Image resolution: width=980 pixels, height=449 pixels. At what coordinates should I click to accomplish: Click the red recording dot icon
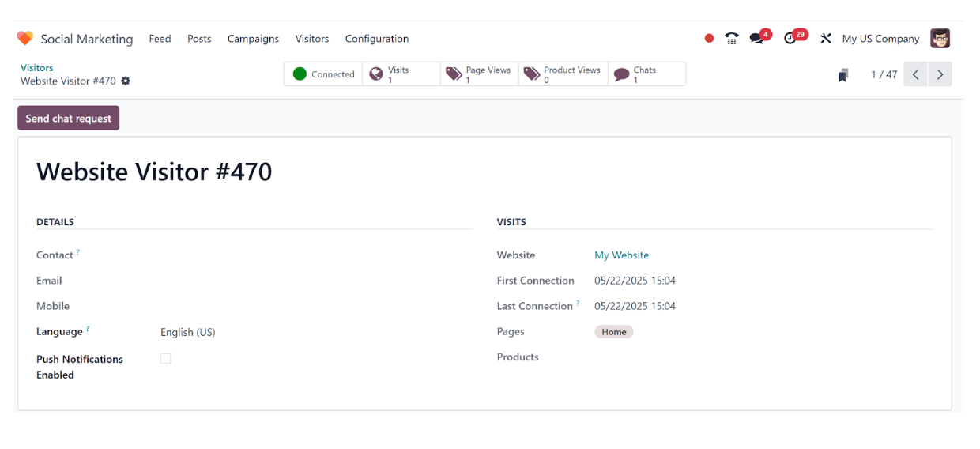(709, 38)
